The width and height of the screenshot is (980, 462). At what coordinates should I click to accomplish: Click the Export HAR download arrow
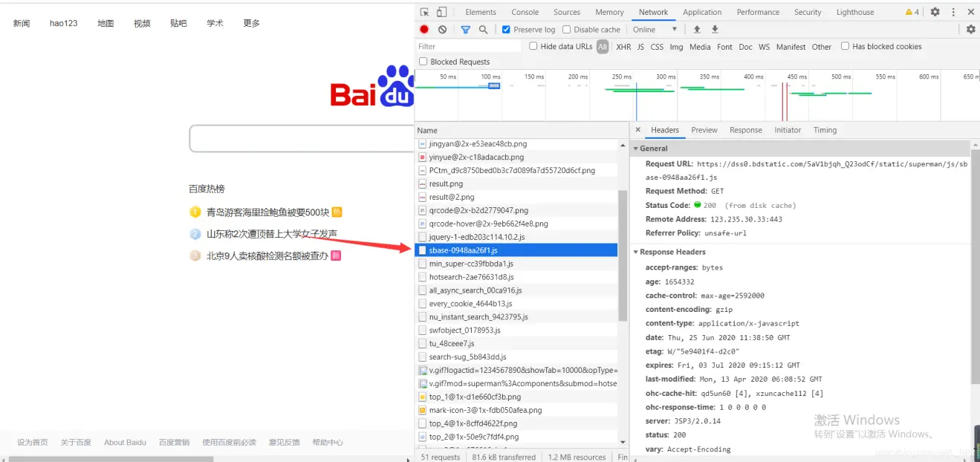(715, 30)
